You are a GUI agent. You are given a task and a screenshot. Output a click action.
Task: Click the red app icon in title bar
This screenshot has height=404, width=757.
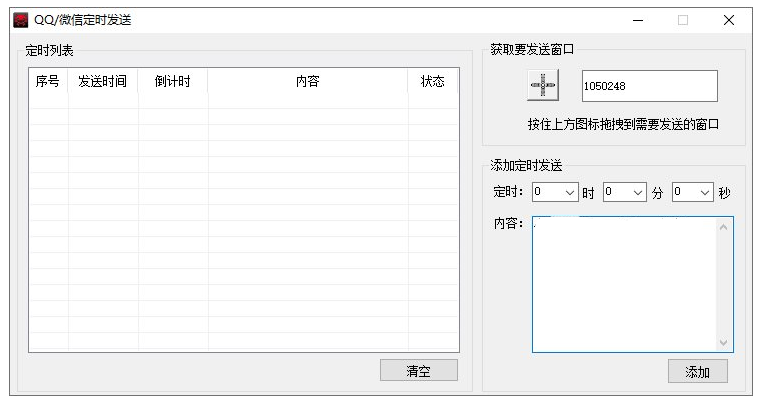point(20,19)
